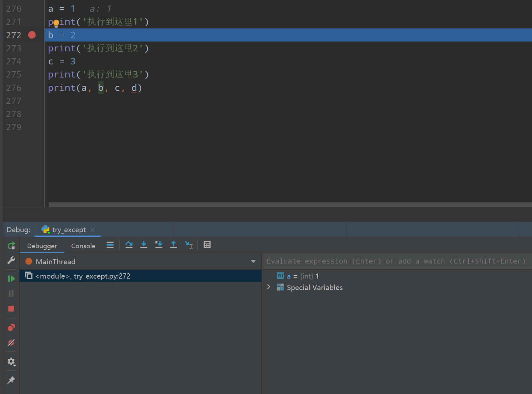This screenshot has height=394, width=532.
Task: Open the Evaluate Expression calculator icon
Action: [x=207, y=245]
